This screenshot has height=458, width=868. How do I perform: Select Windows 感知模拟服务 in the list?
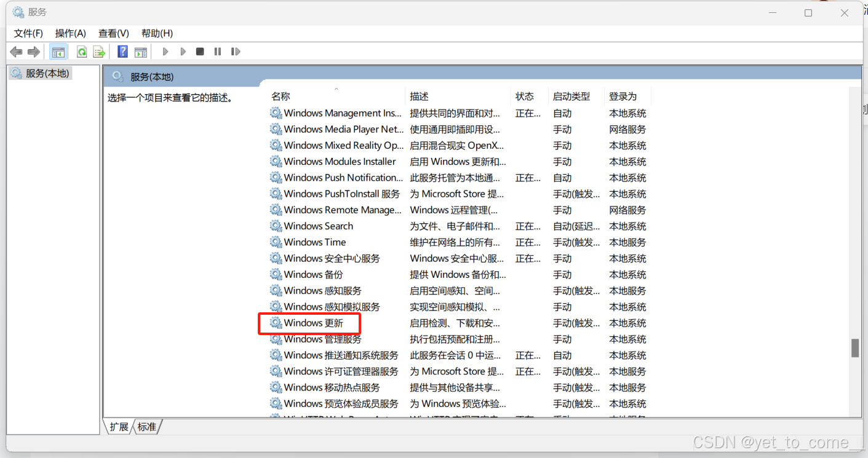332,307
